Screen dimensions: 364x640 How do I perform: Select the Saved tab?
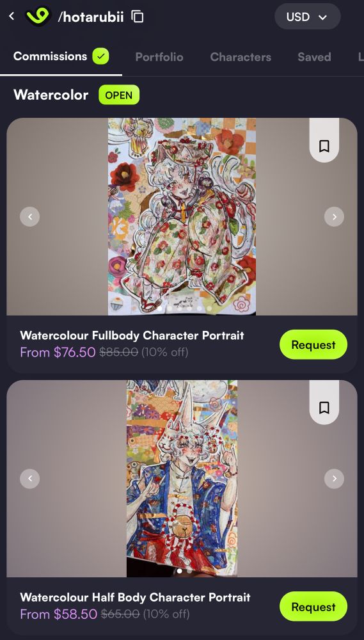(x=314, y=57)
